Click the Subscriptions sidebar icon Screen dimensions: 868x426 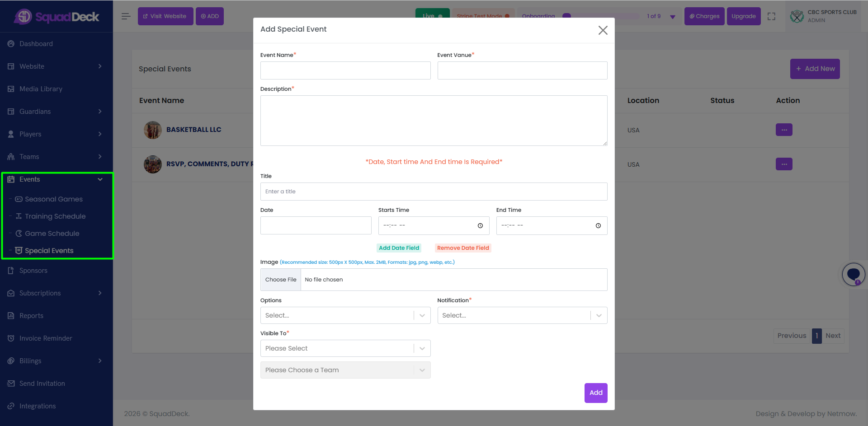tap(11, 293)
